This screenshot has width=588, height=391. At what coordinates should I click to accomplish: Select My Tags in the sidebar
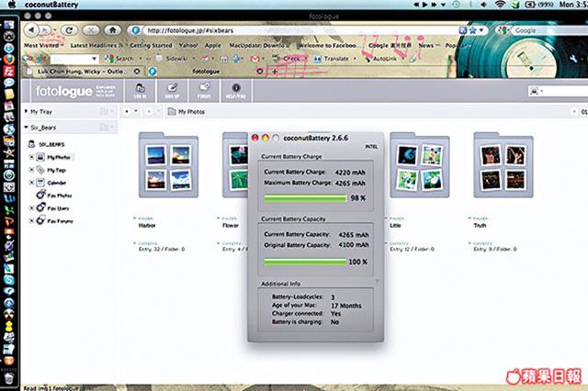coord(51,170)
